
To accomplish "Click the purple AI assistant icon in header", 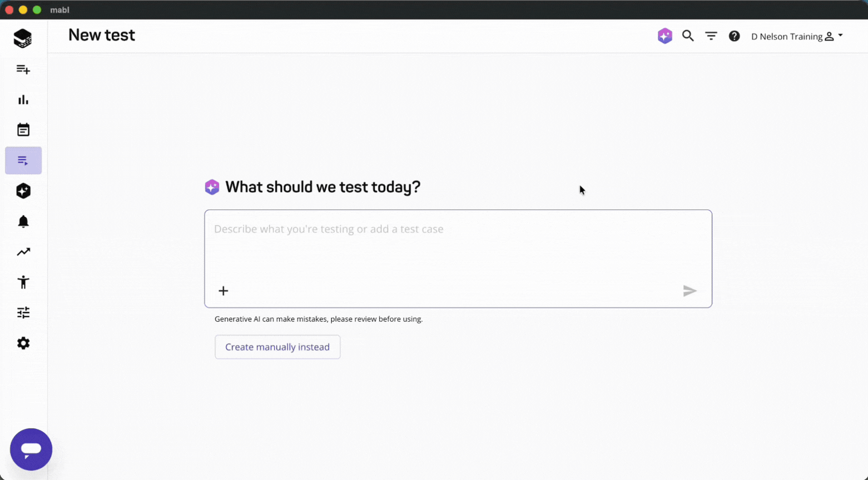I will 664,36.
